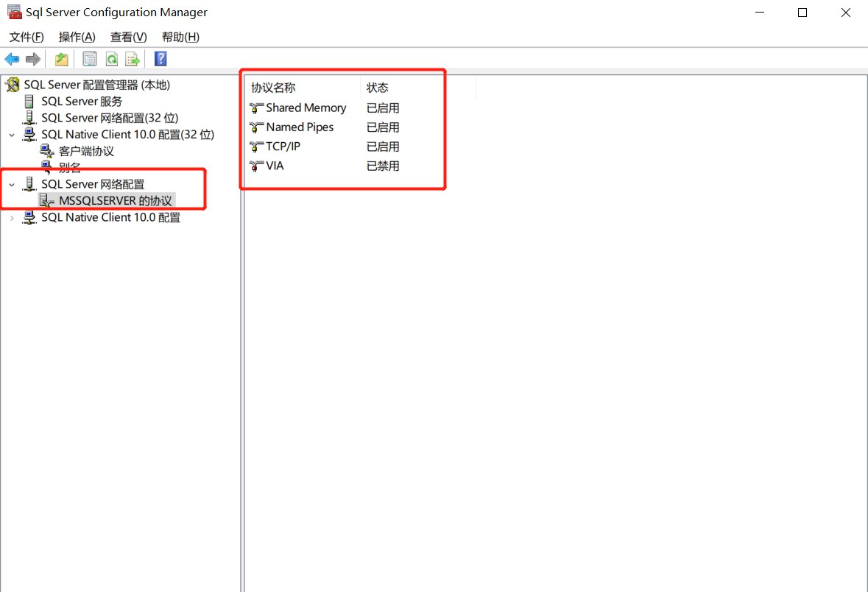Click the Properties toolbar icon
868x592 pixels.
click(x=90, y=59)
